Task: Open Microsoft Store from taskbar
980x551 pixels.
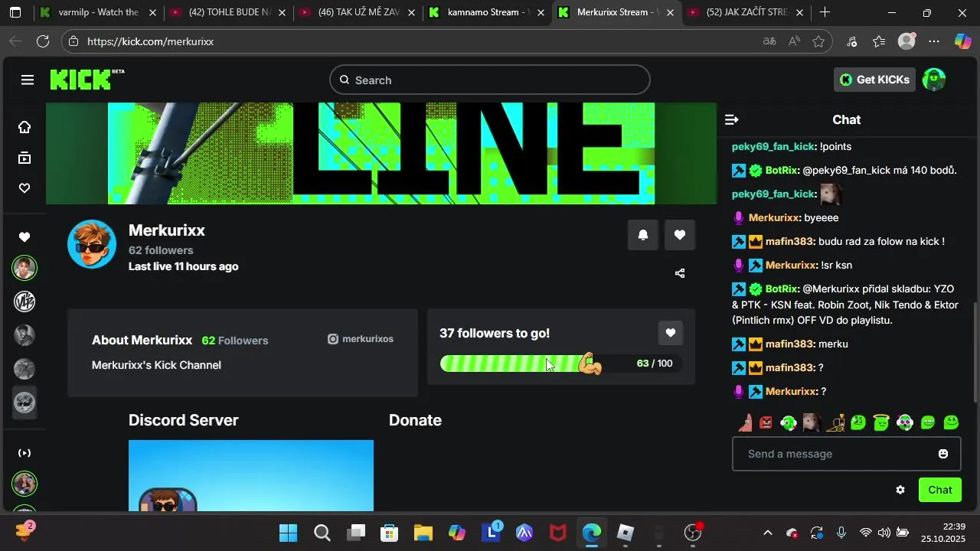Action: 390,533
